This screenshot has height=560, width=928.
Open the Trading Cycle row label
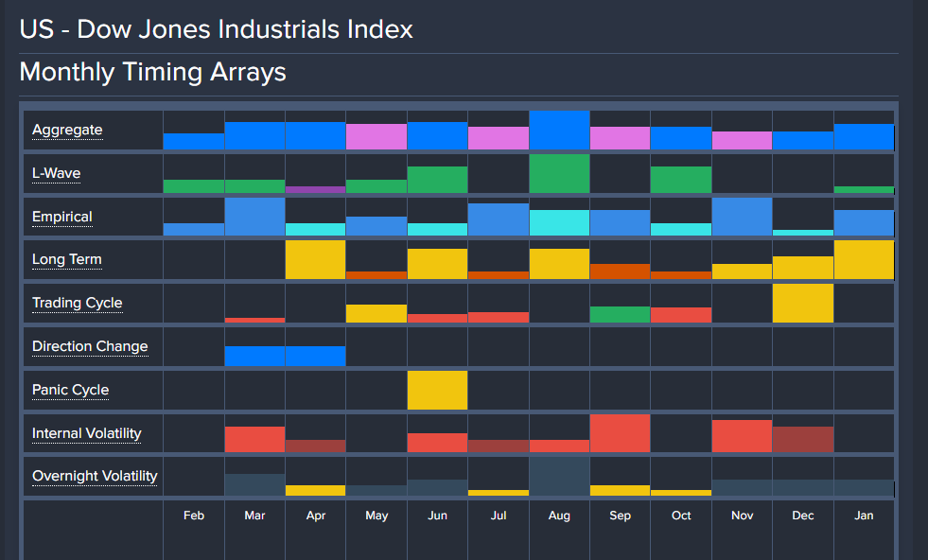pos(78,303)
